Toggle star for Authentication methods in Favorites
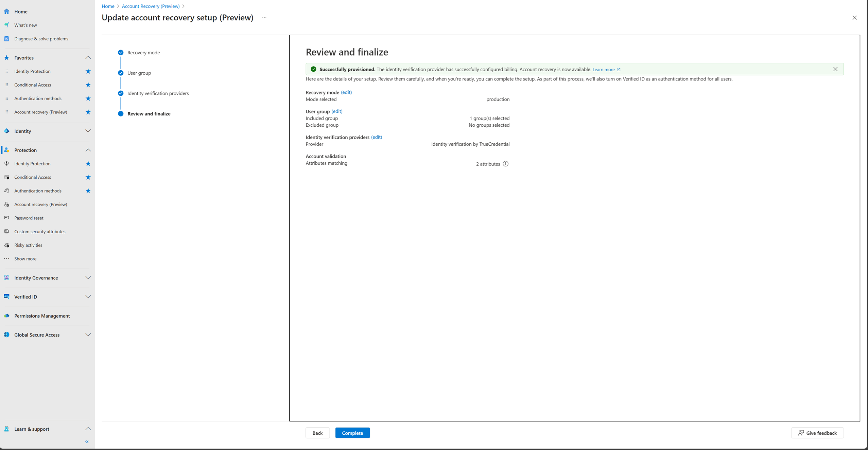The width and height of the screenshot is (868, 450). [88, 98]
